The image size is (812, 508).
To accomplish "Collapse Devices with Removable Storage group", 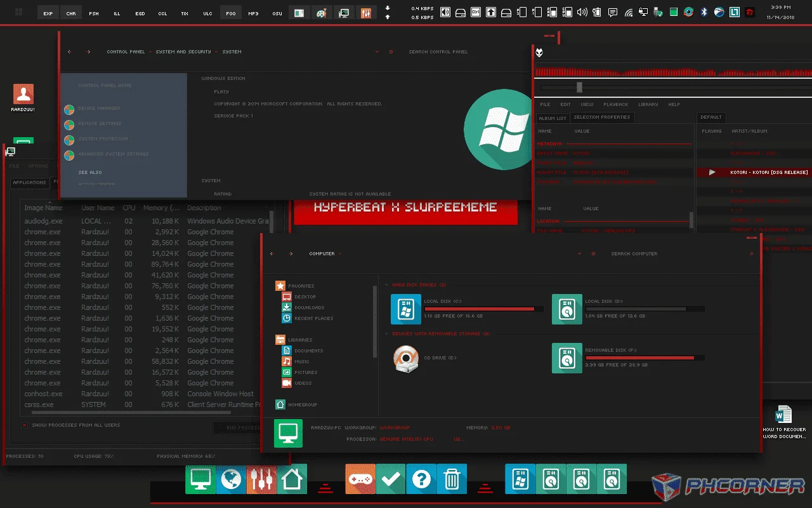I will point(387,333).
